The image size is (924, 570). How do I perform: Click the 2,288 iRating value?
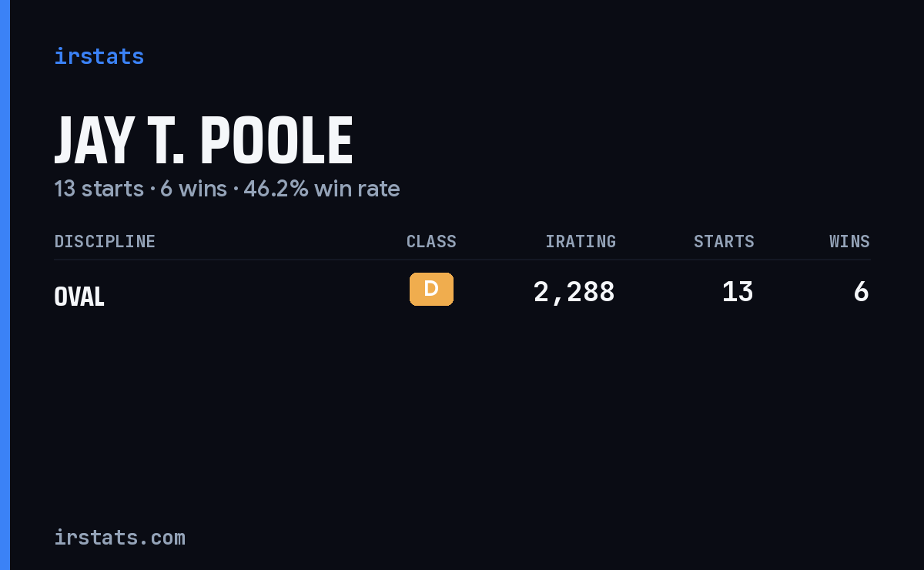pyautogui.click(x=574, y=292)
